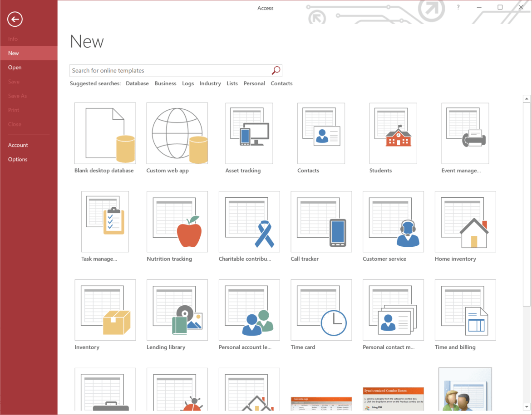Image resolution: width=532 pixels, height=415 pixels.
Task: Pick the Contacts template icon
Action: coord(321,133)
